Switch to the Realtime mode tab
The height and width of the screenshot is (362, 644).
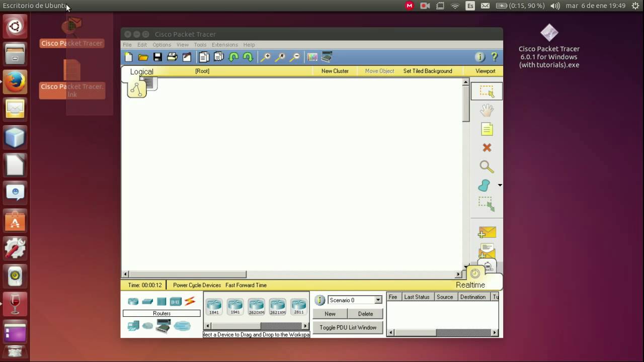point(470,285)
